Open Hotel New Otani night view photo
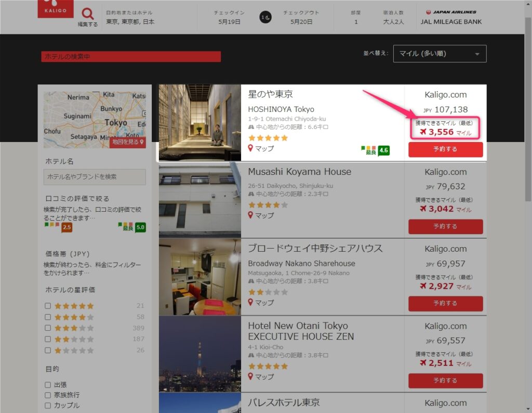The height and width of the screenshot is (413, 532). coord(200,354)
